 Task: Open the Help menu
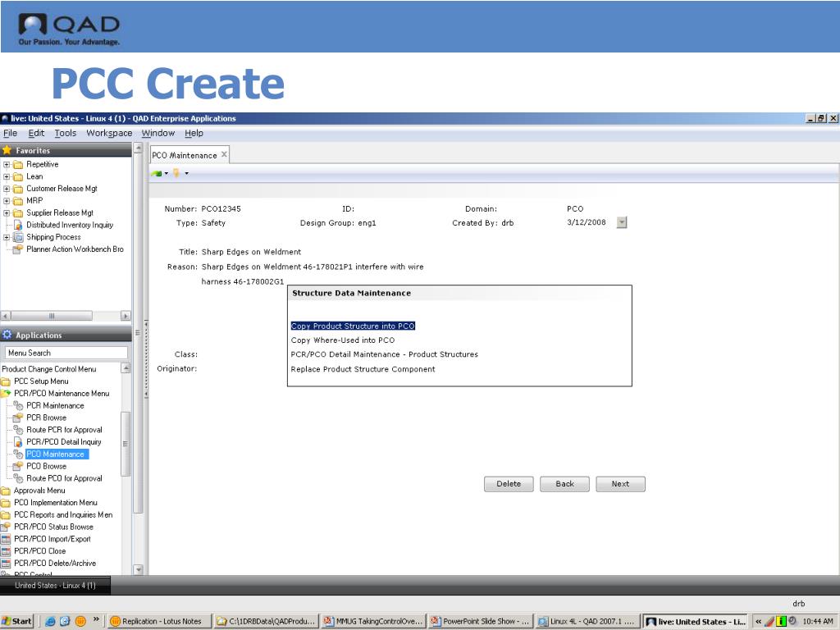pyautogui.click(x=194, y=133)
